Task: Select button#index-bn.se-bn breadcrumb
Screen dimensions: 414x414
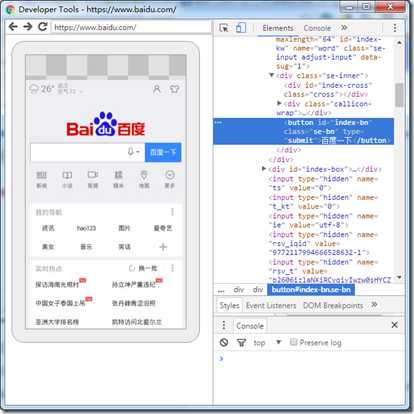Action: click(x=311, y=290)
